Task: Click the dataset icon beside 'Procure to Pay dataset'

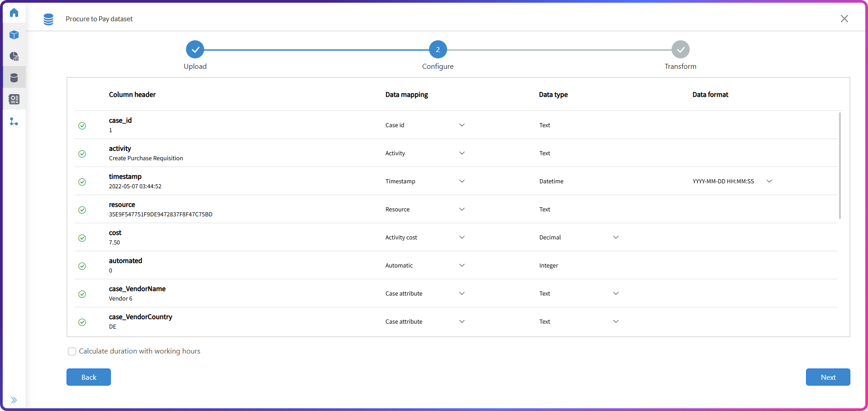Action: click(48, 19)
